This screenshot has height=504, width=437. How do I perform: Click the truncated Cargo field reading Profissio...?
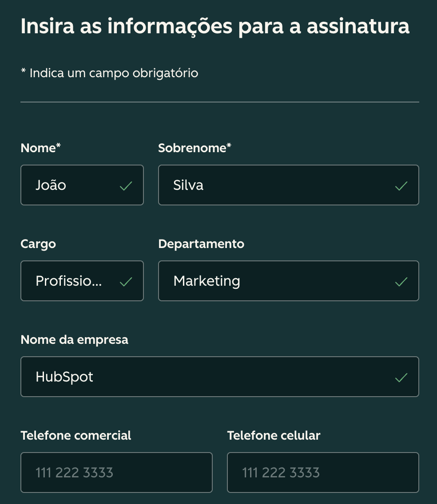click(69, 281)
